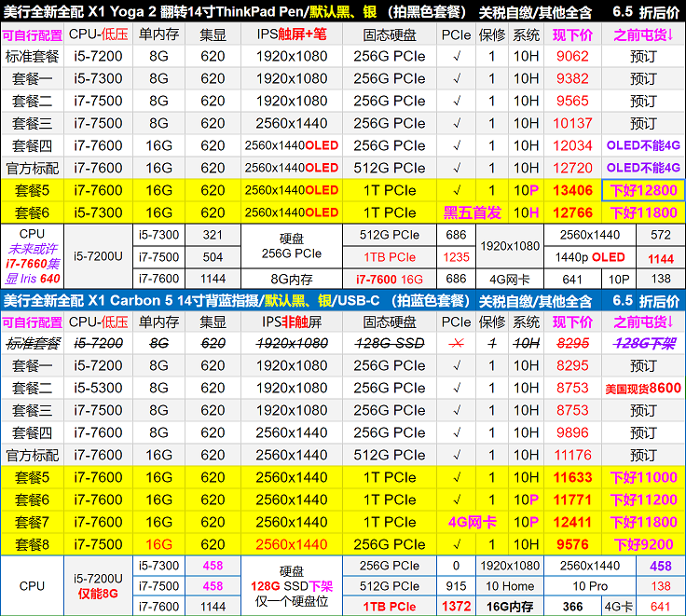Select price 11771 in Carbon 套餐6 row

[572, 500]
